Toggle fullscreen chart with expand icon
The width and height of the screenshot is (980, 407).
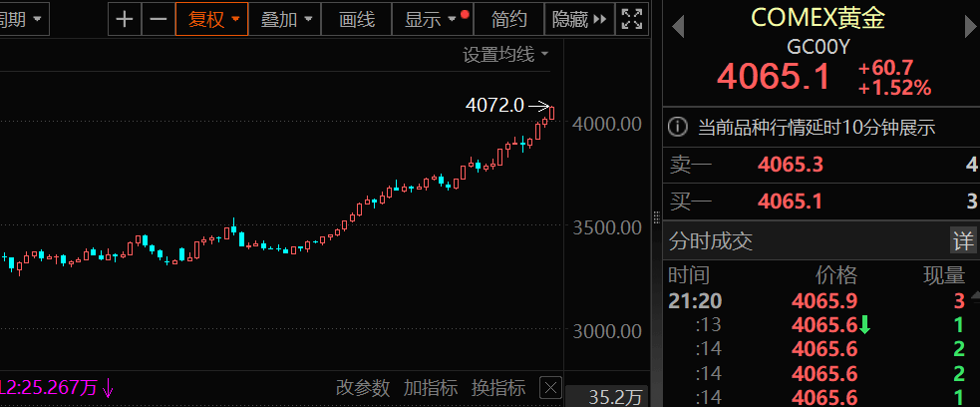click(631, 19)
